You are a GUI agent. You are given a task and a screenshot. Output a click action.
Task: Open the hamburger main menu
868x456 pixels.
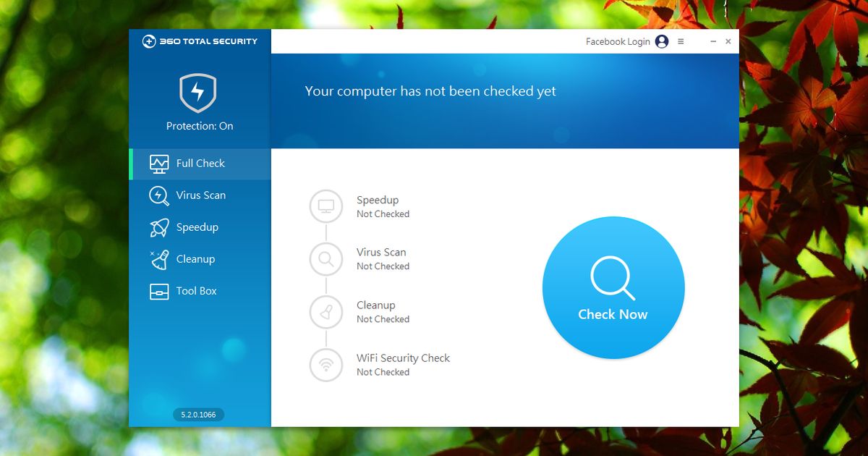point(681,42)
